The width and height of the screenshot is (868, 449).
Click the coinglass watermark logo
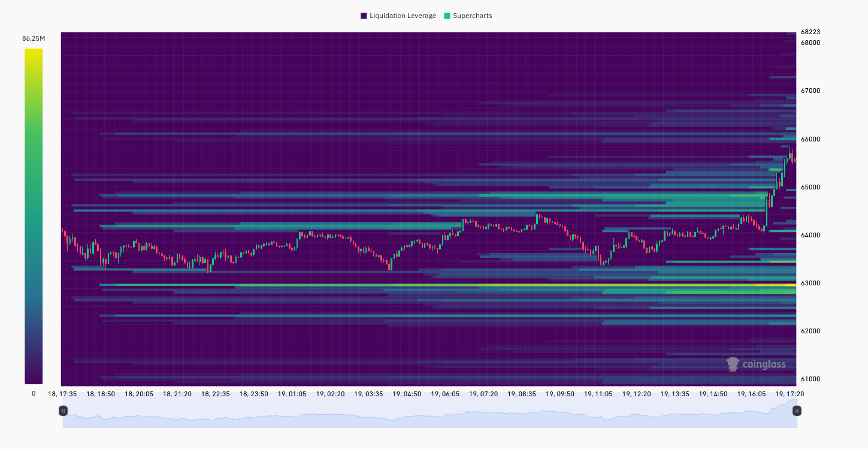(756, 364)
